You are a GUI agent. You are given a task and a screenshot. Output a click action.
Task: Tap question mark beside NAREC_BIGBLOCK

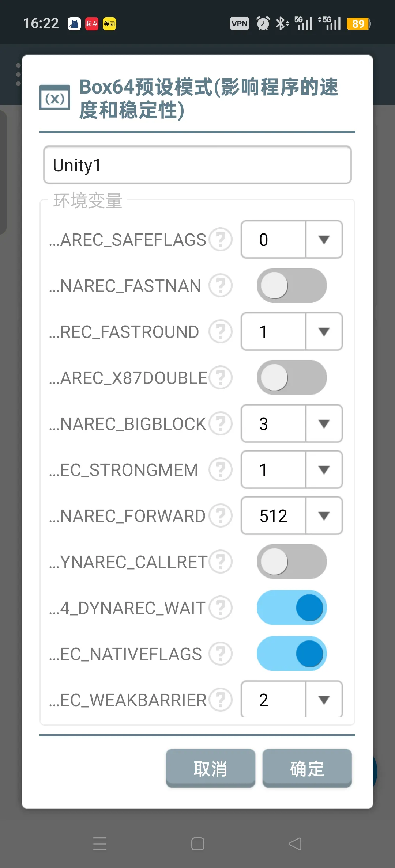point(221,424)
